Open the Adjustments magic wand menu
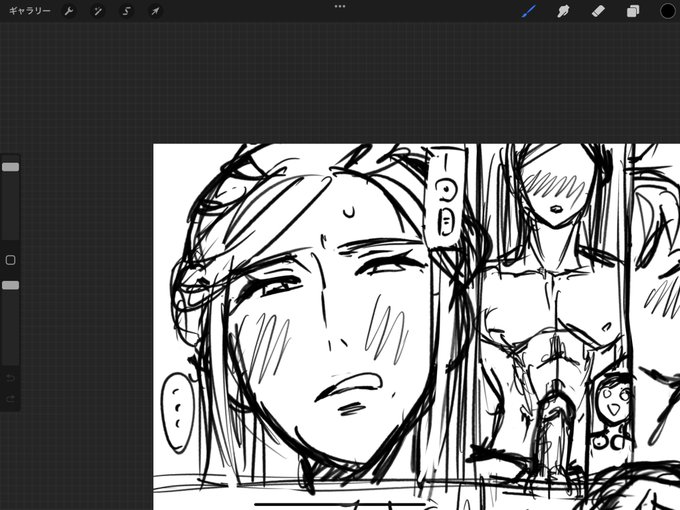680x510 pixels. coord(98,11)
